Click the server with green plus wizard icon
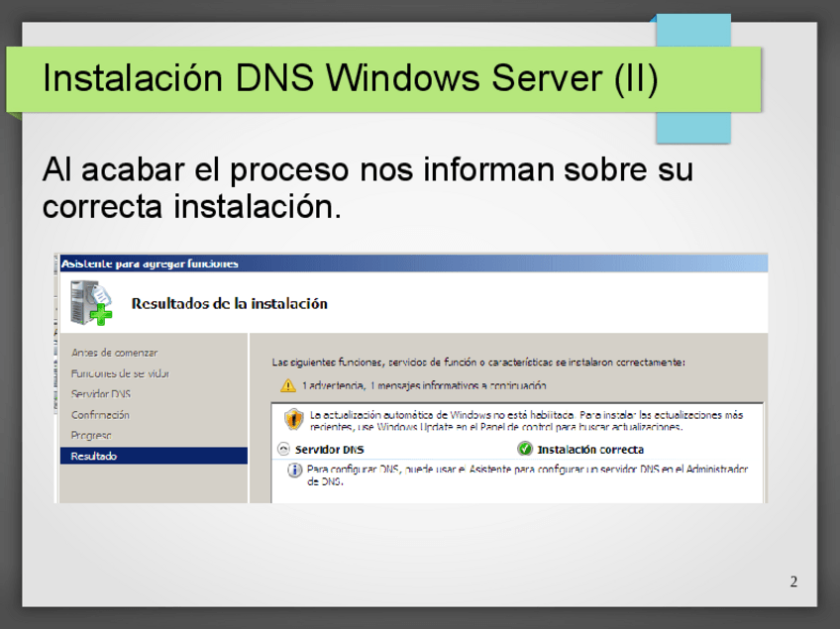Screen dimensions: 840x629 coord(91,303)
